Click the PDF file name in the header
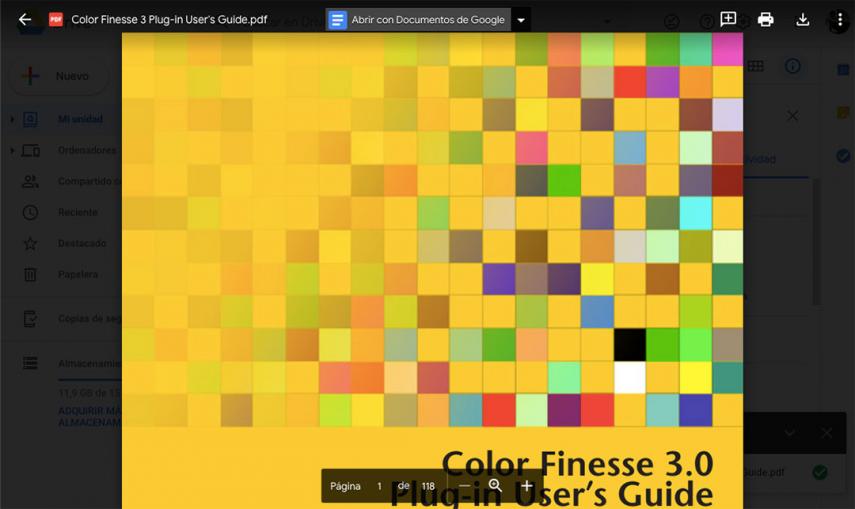This screenshot has width=855, height=509. tap(169, 20)
